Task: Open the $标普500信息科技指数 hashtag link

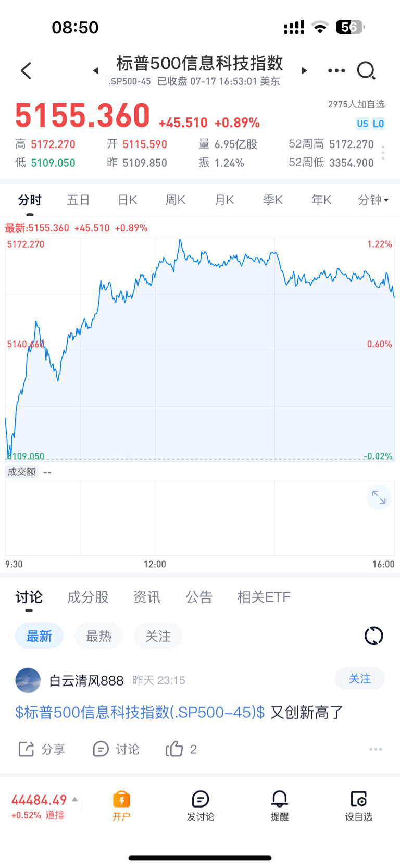Action: point(140,712)
